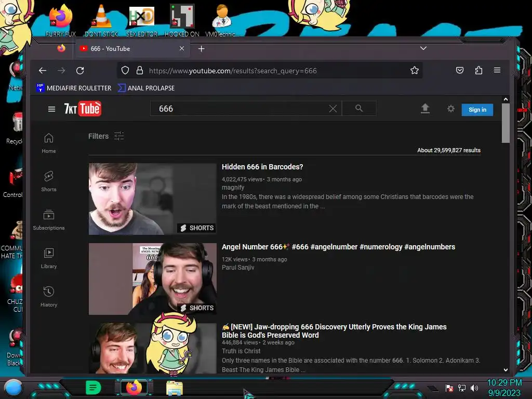Viewport: 532px width, 399px height.
Task: Open a new tab with plus button
Action: 201,49
